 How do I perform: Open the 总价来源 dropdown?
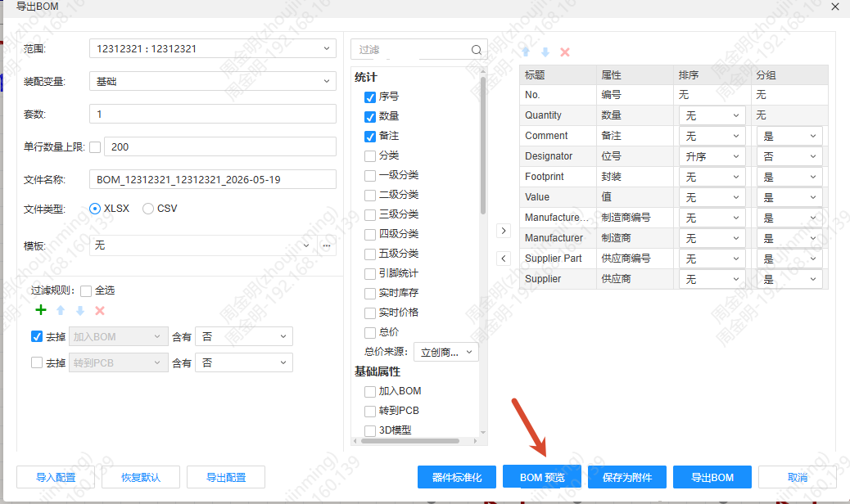(x=446, y=352)
